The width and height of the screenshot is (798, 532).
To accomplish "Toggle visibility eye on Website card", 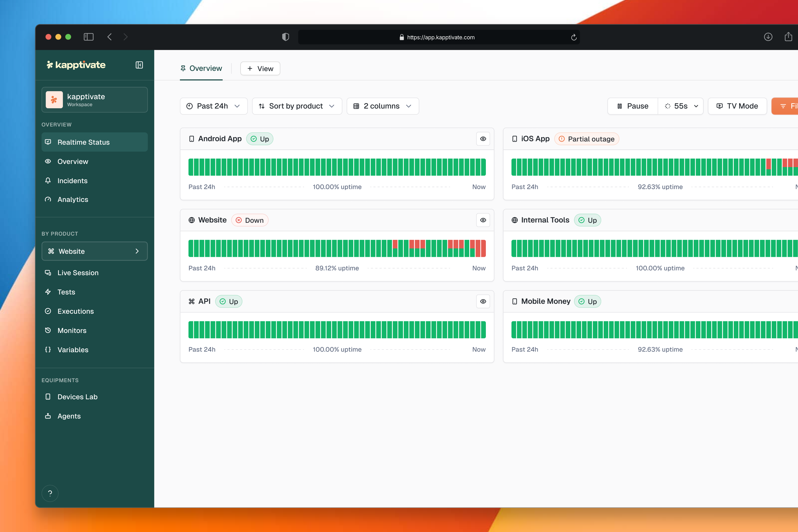I will [483, 220].
